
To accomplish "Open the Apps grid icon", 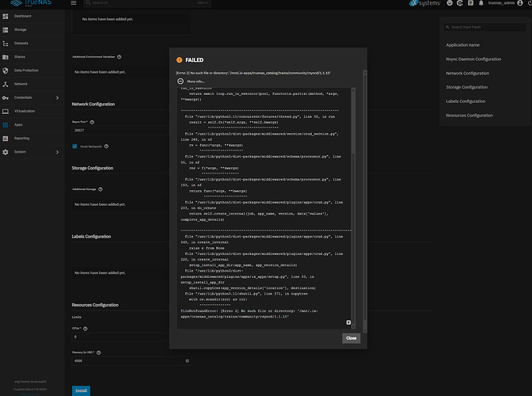I will pyautogui.click(x=6, y=125).
